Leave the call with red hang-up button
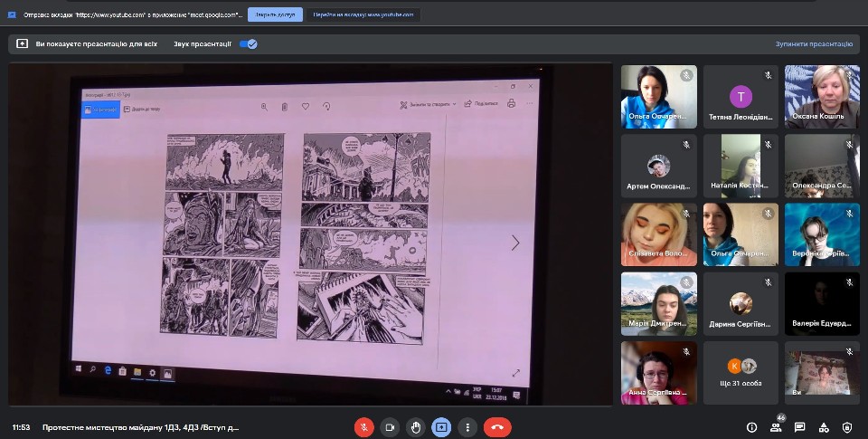The image size is (868, 439). 496,426
